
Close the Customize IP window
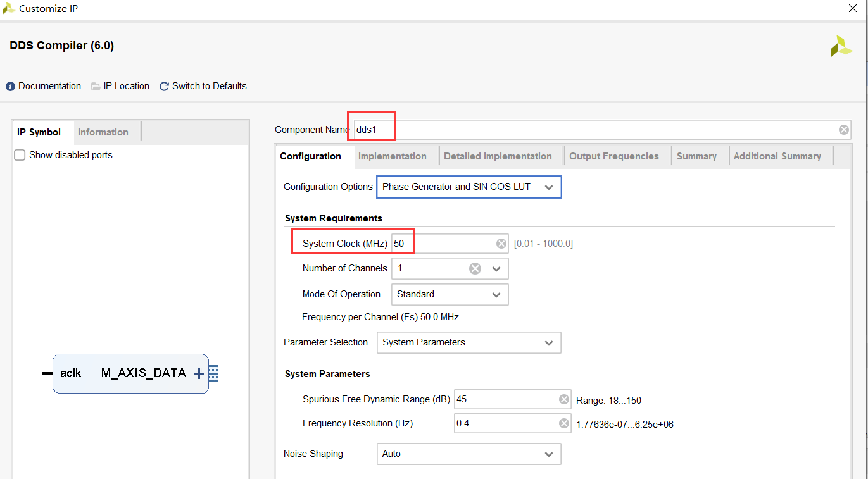[x=852, y=9]
